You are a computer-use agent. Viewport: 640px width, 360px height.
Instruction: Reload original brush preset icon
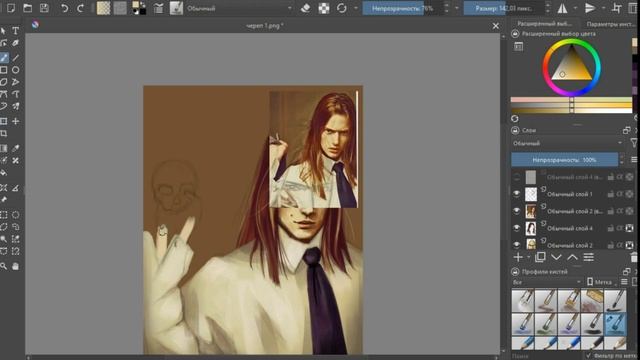(342, 8)
